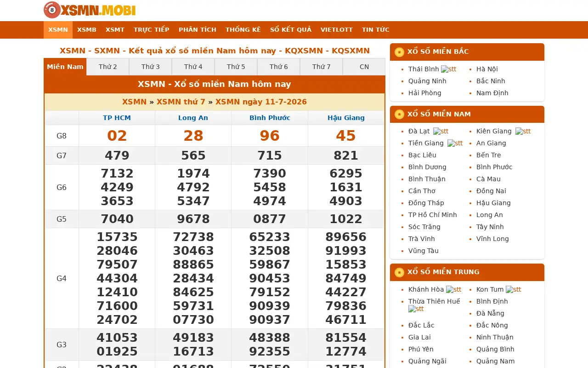The height and width of the screenshot is (368, 588).
Task: Open the Vũng Tàu lottery link
Action: coord(424,251)
